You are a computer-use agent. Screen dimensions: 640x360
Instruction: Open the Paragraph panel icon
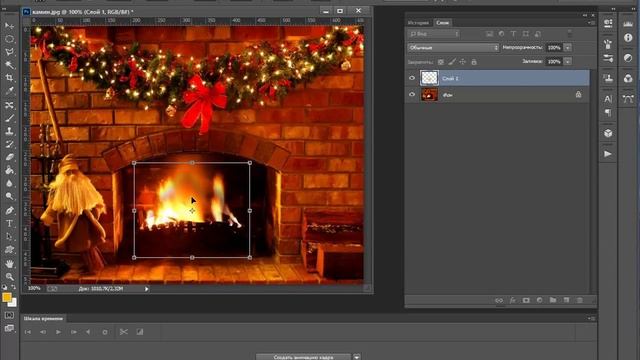(608, 113)
